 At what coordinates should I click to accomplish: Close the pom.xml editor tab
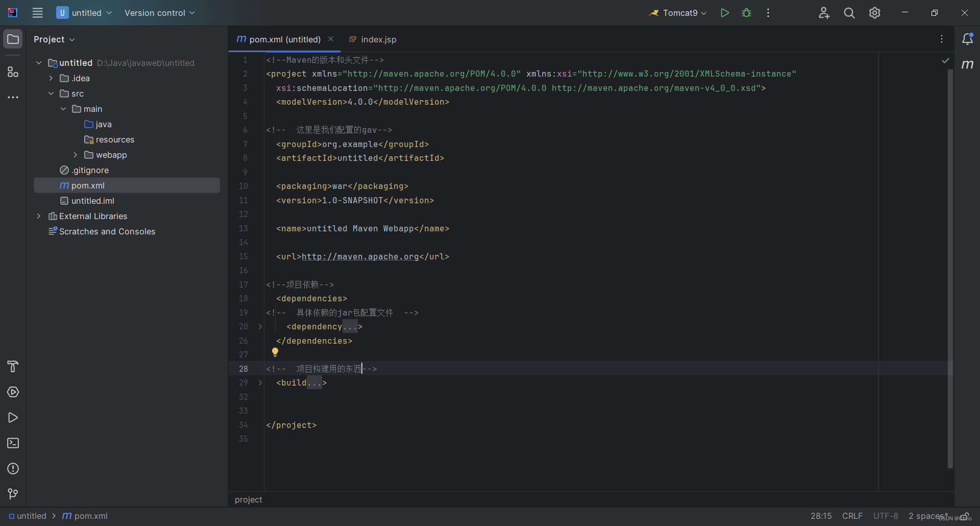(331, 39)
